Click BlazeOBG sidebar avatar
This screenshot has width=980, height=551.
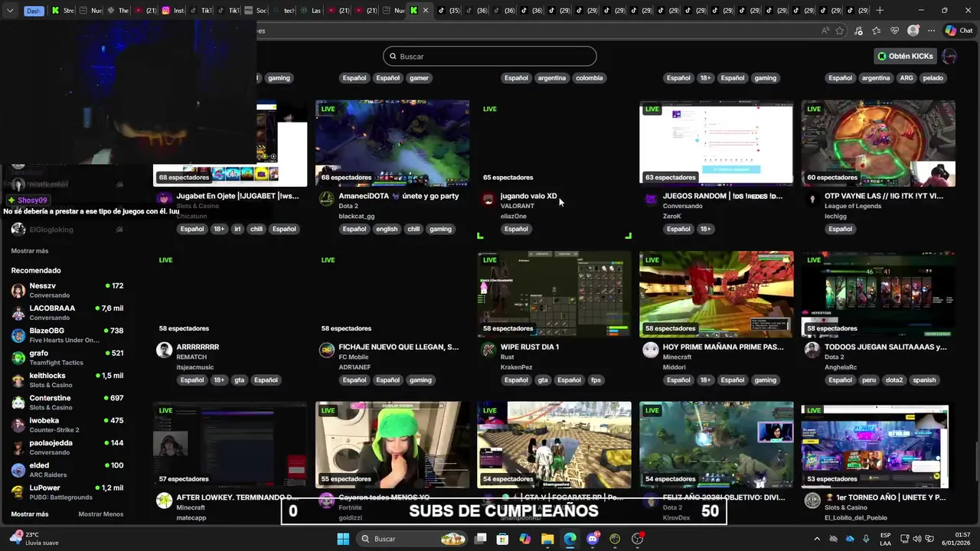tap(18, 335)
